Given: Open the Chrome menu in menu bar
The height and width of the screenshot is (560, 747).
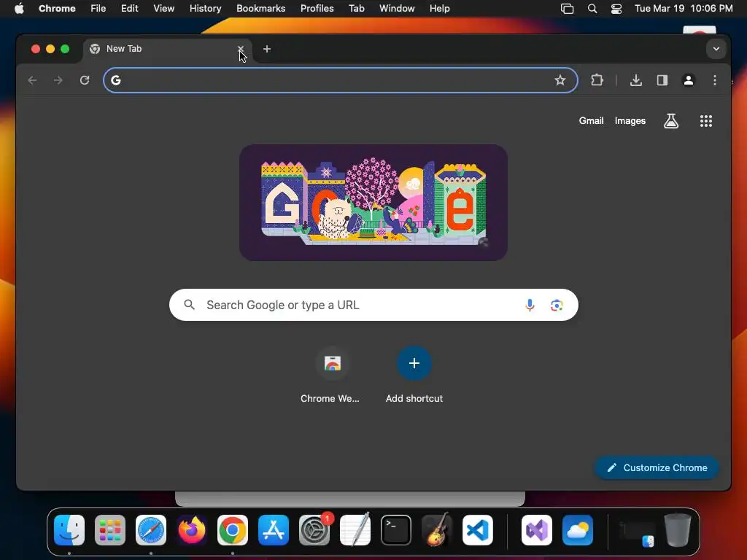Looking at the screenshot, I should [x=57, y=8].
